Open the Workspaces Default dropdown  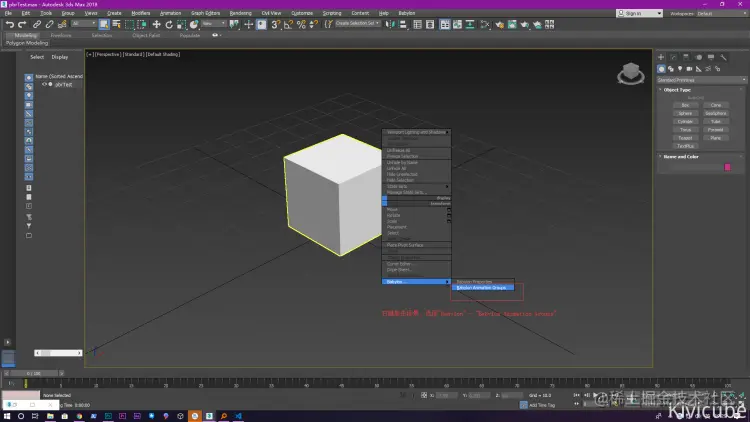pos(720,13)
